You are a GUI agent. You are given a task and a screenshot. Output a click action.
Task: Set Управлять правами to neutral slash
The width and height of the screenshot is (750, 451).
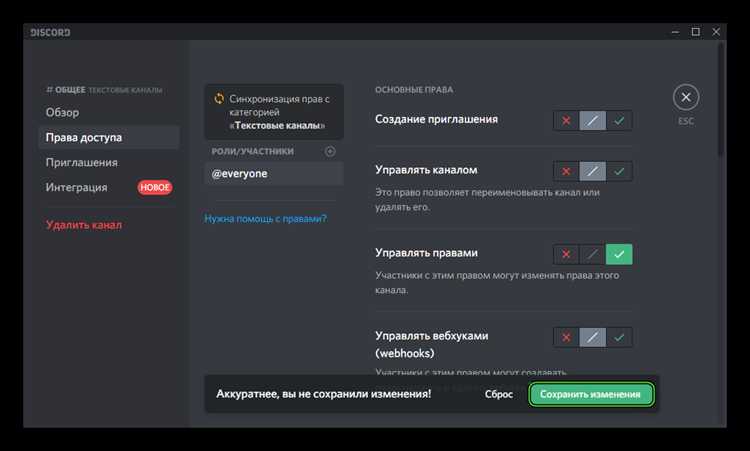click(592, 254)
